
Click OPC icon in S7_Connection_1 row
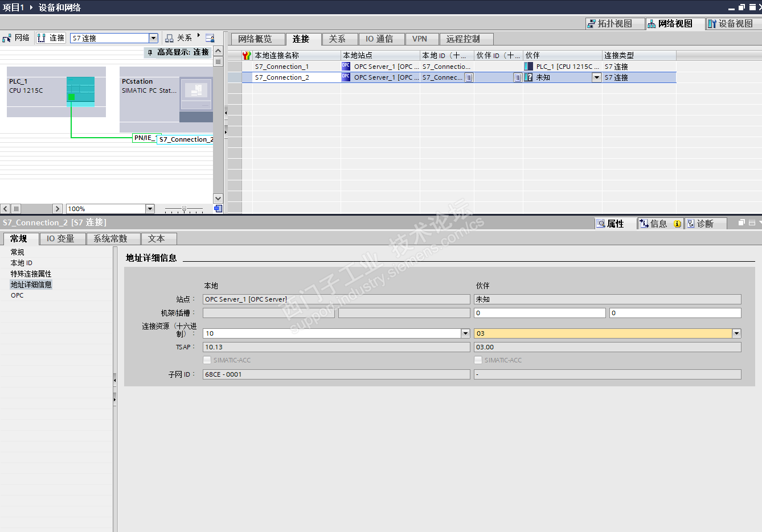tap(346, 66)
